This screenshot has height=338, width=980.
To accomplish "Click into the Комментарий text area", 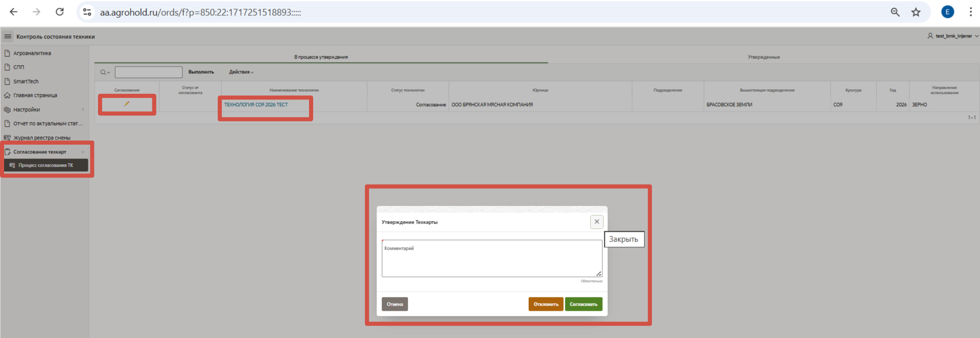I will (491, 261).
